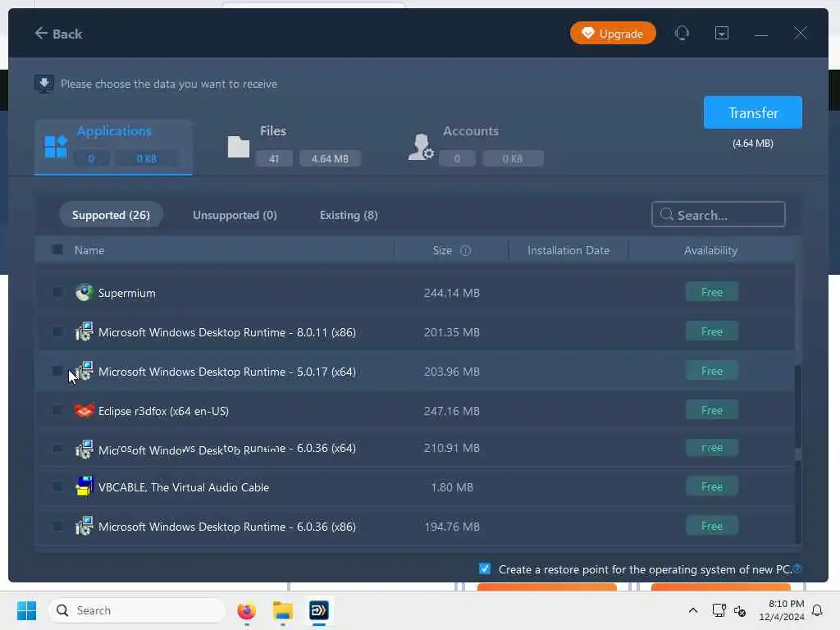840x630 pixels.
Task: Select the Accounts category tab
Action: tap(477, 148)
